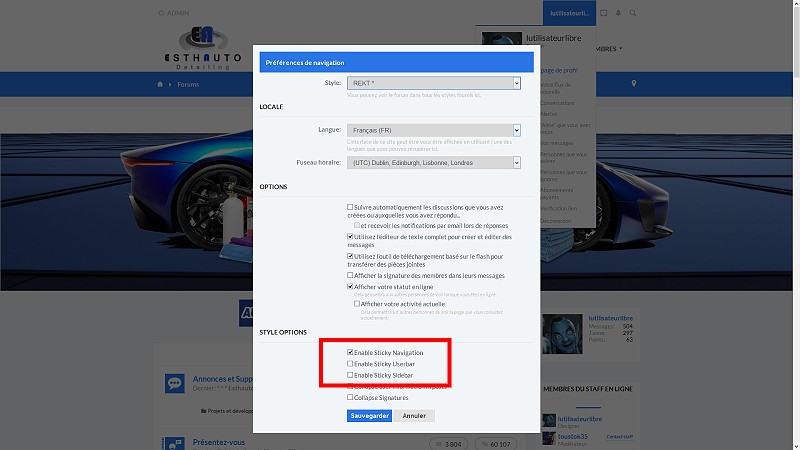Click the Forums breadcrumb item

coord(187,85)
